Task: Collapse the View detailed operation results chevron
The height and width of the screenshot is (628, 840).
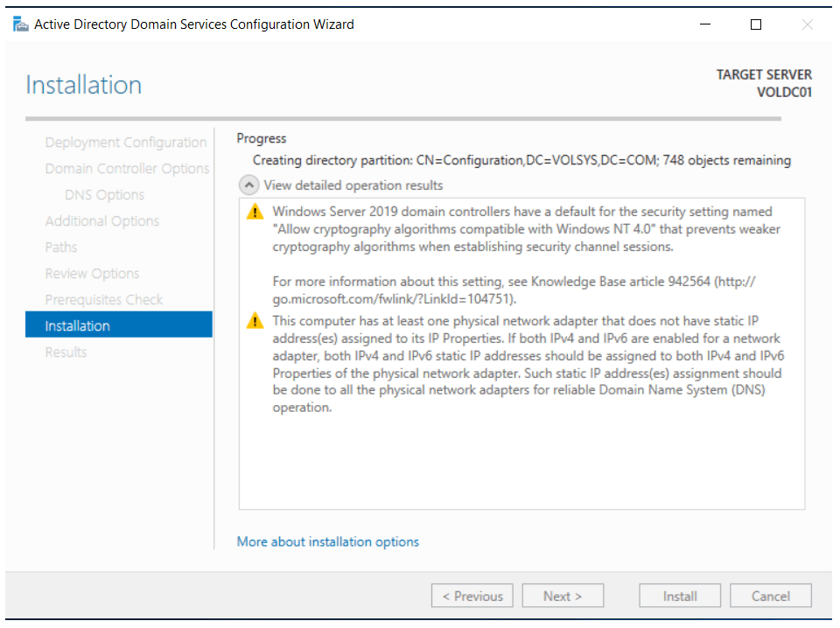Action: coord(249,185)
